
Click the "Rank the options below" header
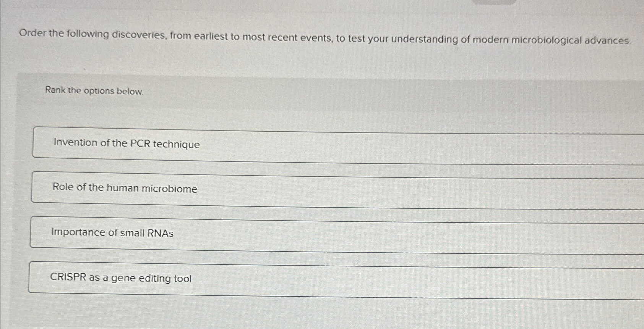[x=94, y=90]
